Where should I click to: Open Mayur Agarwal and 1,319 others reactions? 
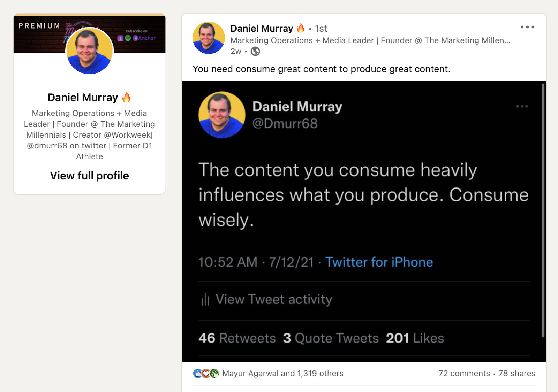283,374
